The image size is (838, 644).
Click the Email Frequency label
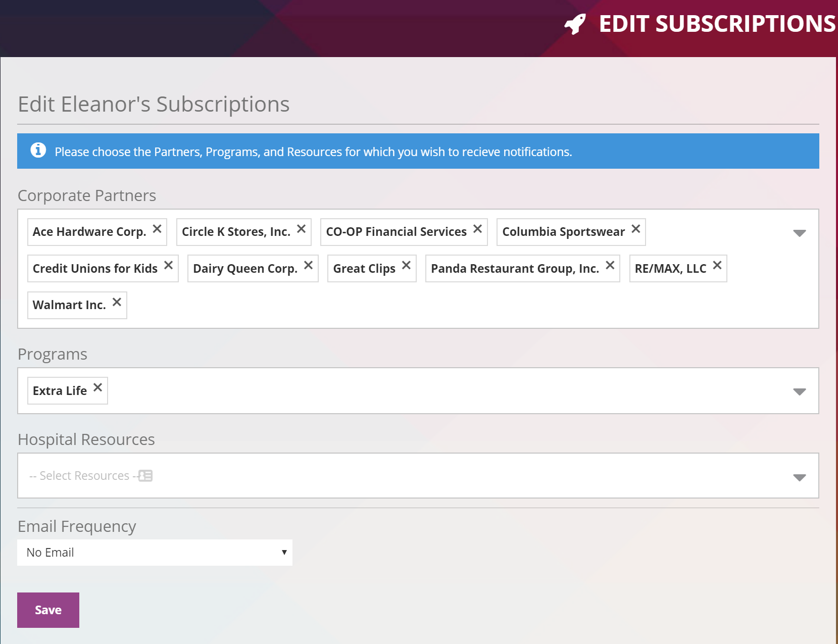[77, 526]
